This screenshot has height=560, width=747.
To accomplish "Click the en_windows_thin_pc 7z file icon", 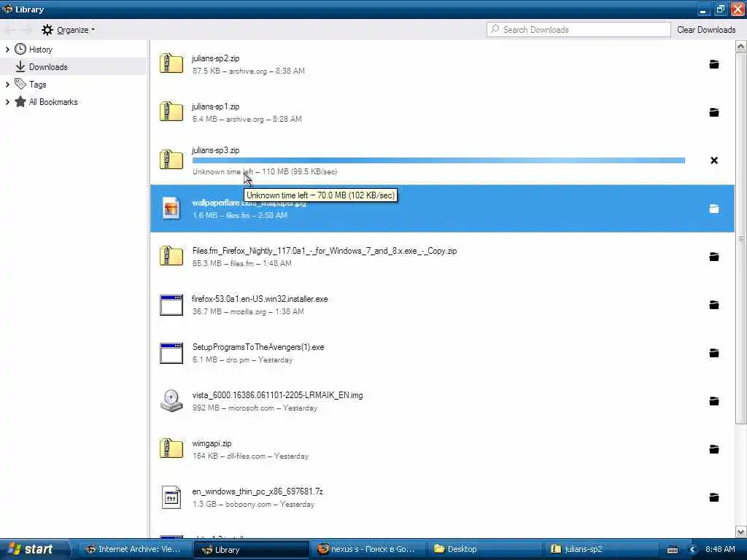I will tap(171, 497).
